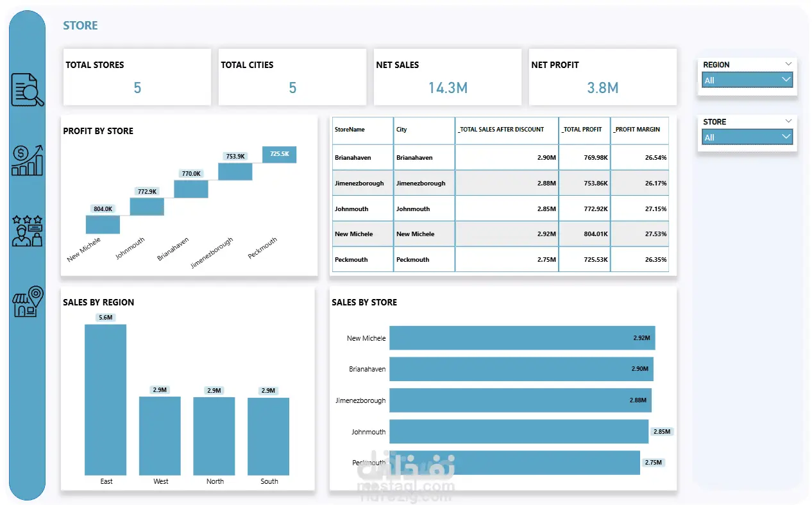
Task: Open the report overview magnifier page icon
Action: (x=28, y=90)
